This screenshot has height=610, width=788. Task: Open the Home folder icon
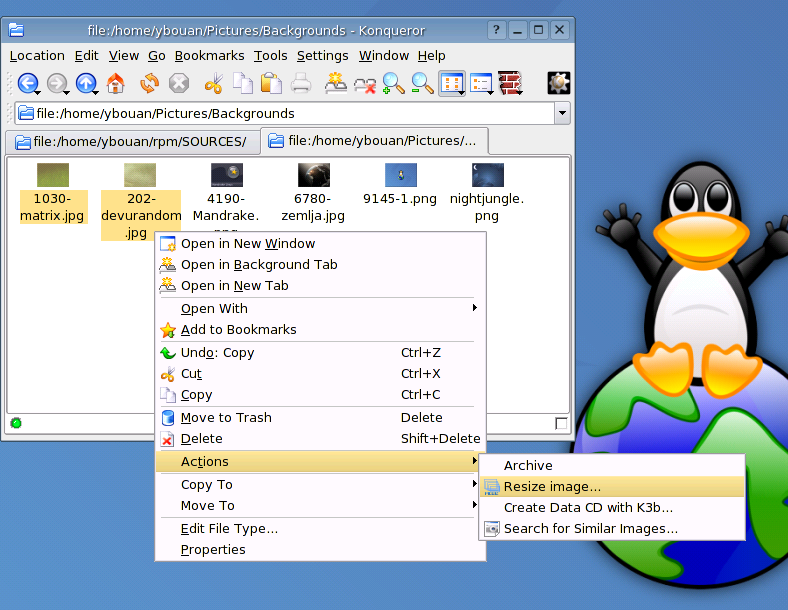(116, 83)
